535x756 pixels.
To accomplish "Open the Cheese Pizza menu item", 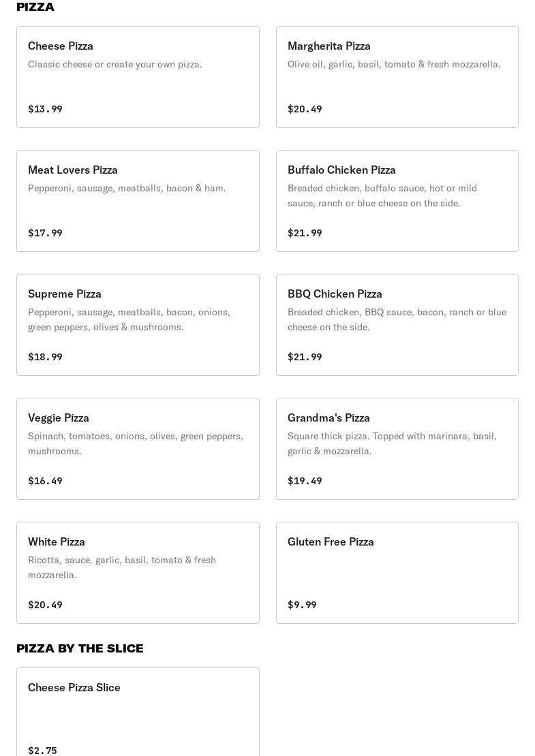I will pos(138,77).
